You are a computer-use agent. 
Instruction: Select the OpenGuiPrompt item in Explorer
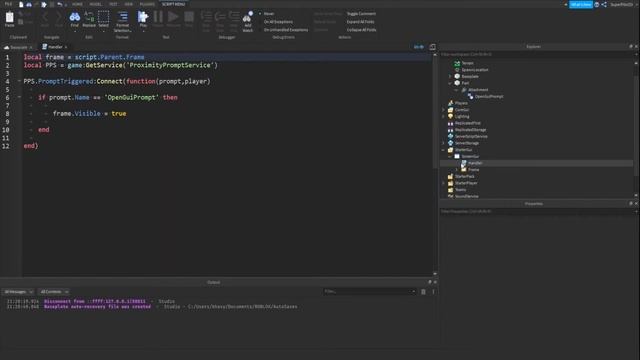485,96
